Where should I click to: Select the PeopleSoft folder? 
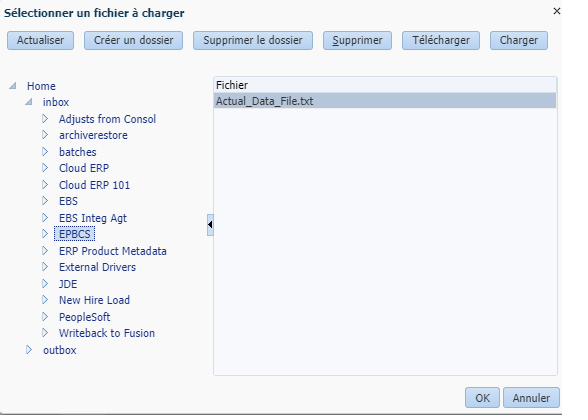coord(84,317)
